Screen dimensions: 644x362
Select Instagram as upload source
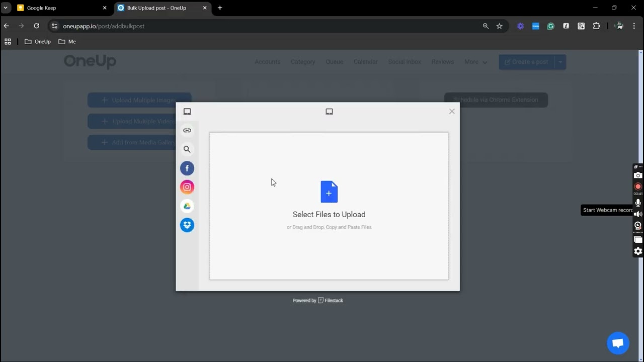(x=187, y=187)
